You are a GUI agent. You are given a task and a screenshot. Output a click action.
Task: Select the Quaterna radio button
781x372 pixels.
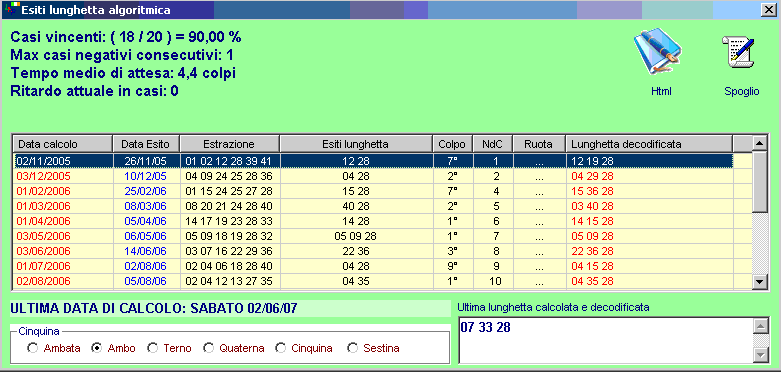(x=208, y=348)
